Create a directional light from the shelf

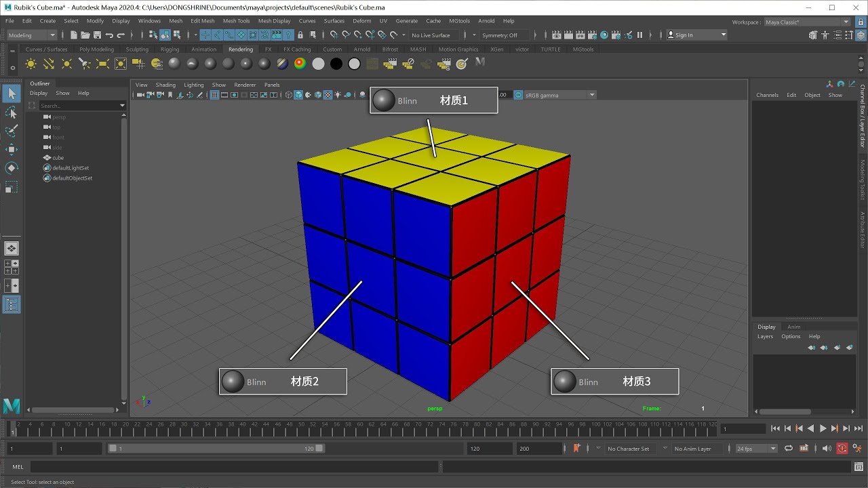click(49, 64)
